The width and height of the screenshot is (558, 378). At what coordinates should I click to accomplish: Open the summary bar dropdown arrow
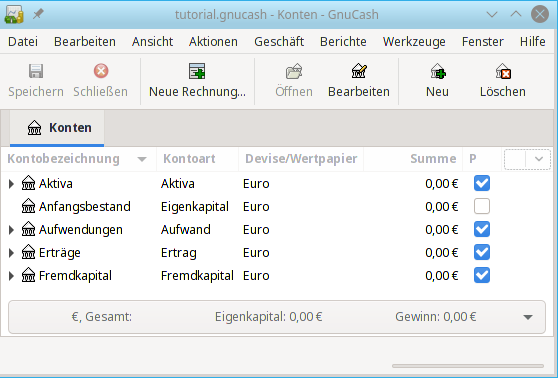pyautogui.click(x=528, y=317)
